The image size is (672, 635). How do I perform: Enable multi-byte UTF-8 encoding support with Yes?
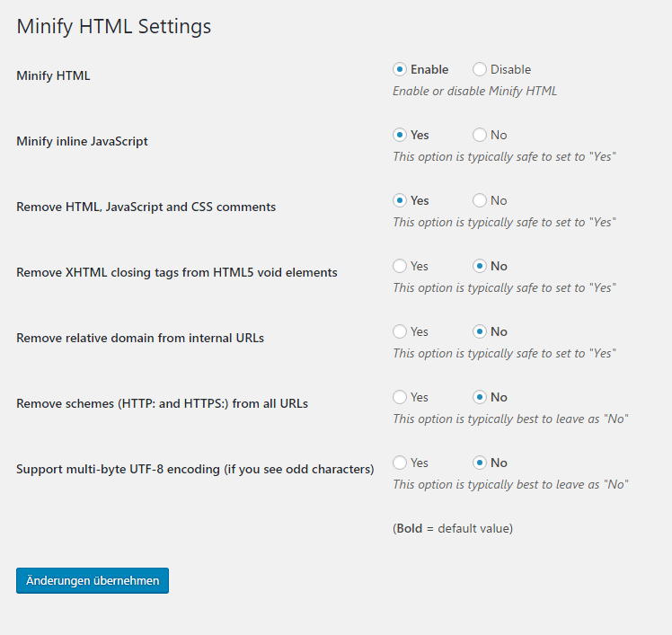[400, 463]
